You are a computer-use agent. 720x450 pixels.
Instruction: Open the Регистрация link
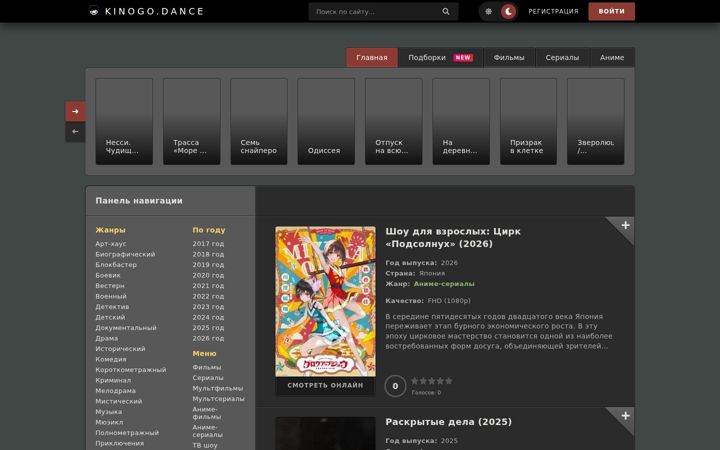click(553, 11)
